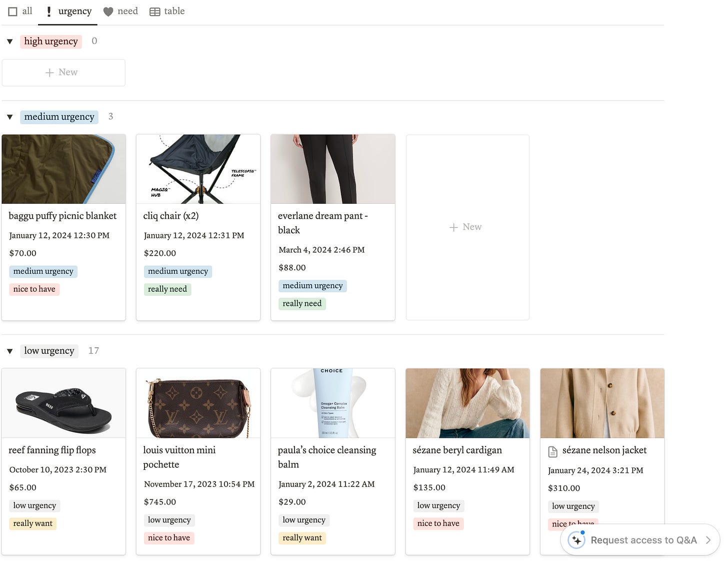
Task: Click the medium urgency group header label
Action: 59,117
